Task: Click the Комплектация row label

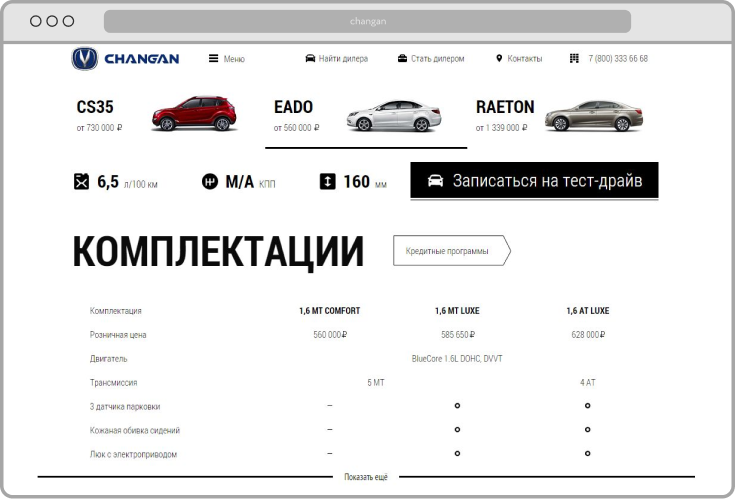Action: [x=116, y=311]
